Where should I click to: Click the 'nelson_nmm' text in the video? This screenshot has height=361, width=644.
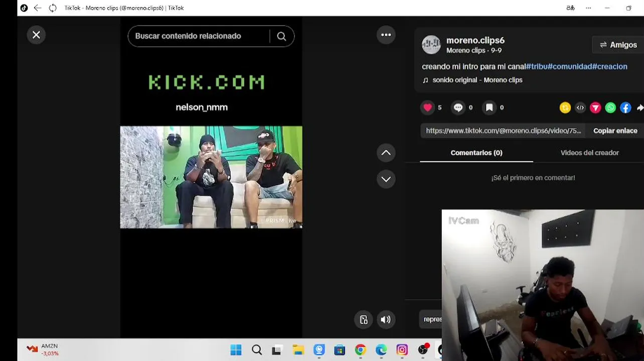tap(202, 107)
